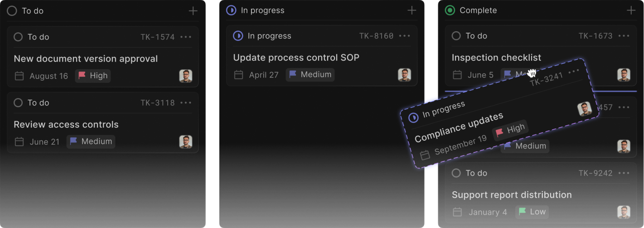Select the Complete column header
This screenshot has width=644, height=228.
click(478, 10)
